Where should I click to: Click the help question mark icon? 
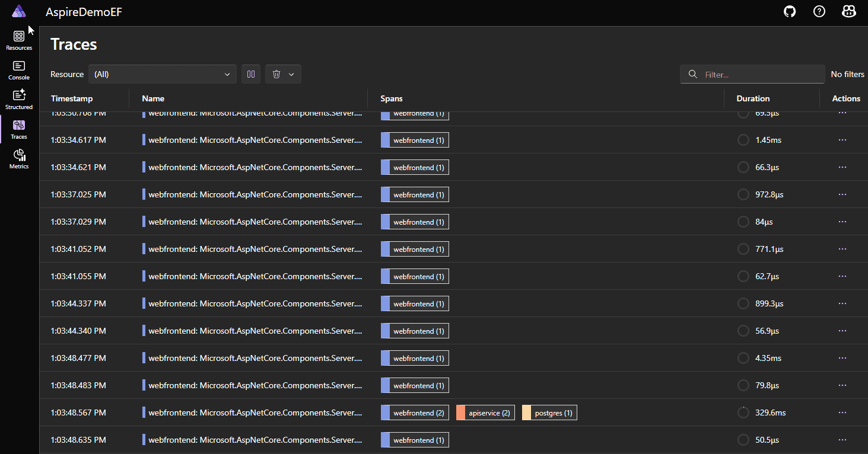[819, 11]
